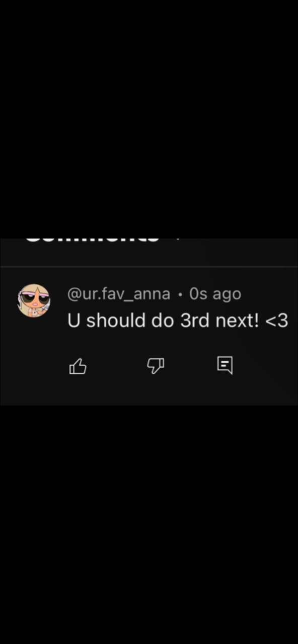Give a thumbs down to "U should do 3rd next!"
The width and height of the screenshot is (298, 644).
click(155, 366)
